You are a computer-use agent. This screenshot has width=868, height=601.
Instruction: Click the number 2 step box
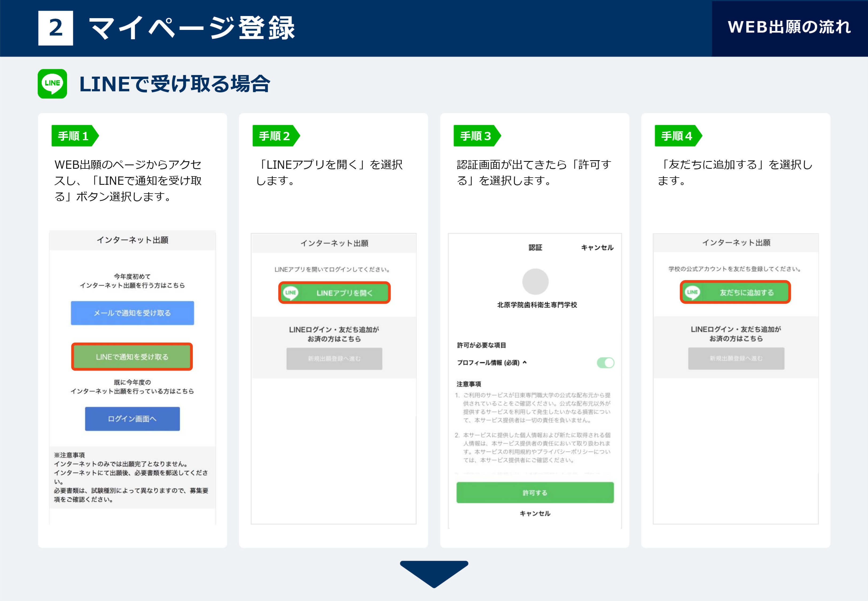[56, 28]
